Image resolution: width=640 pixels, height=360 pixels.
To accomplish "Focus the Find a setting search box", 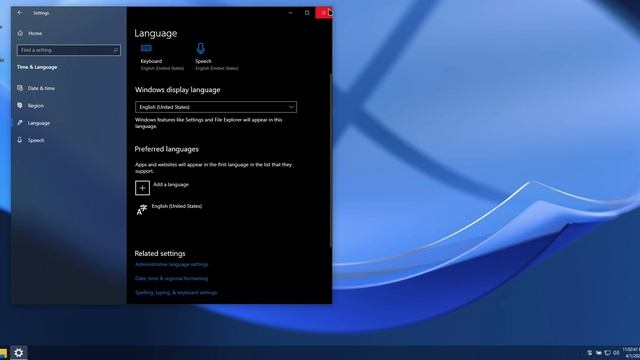I will point(69,50).
